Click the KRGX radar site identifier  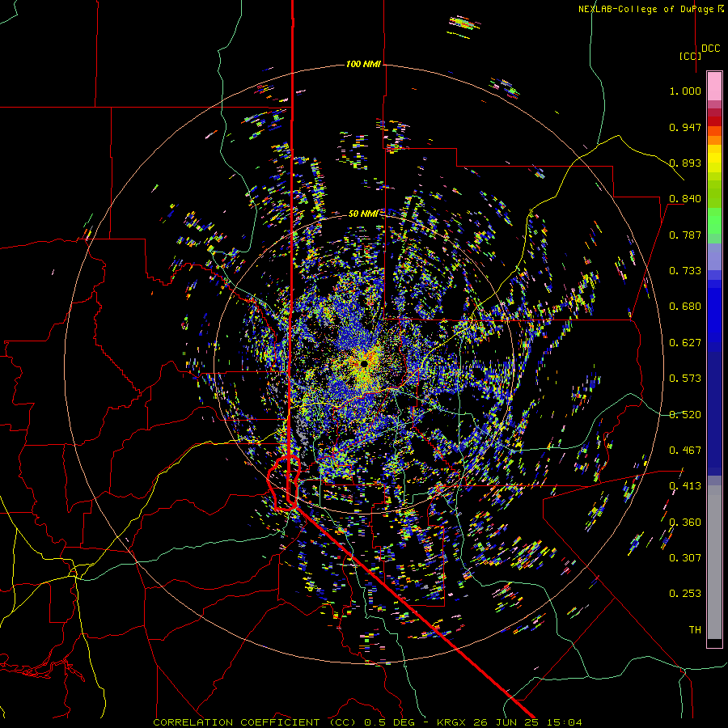[x=453, y=722]
